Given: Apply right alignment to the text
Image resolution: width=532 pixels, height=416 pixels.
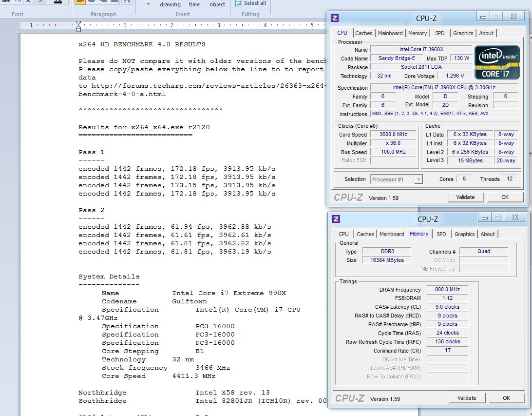Looking at the screenshot, I should click(x=103, y=1).
